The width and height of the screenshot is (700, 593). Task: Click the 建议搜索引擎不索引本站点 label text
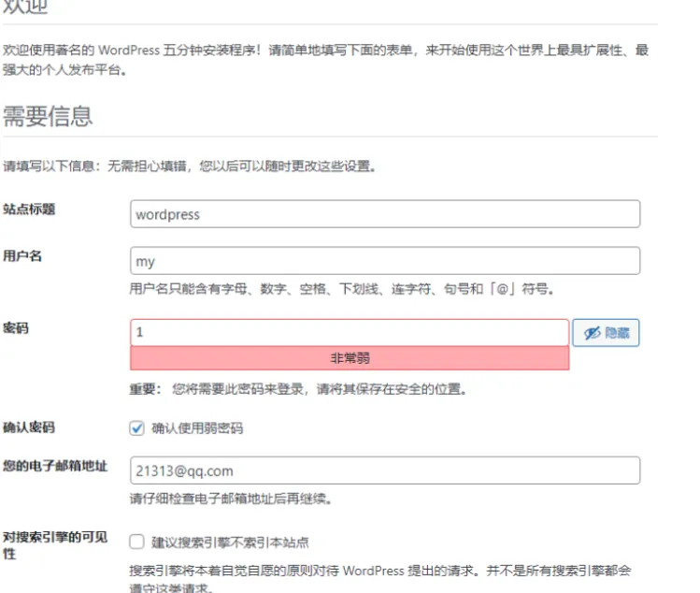pyautogui.click(x=230, y=542)
